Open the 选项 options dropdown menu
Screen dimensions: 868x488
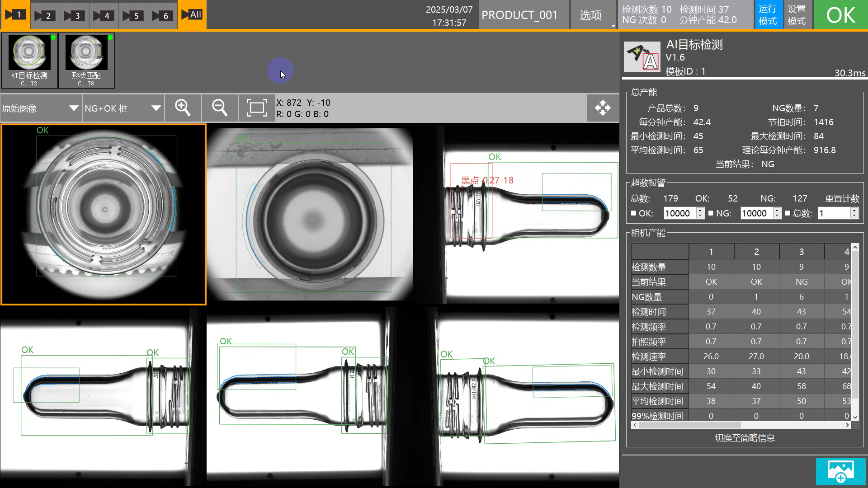pyautogui.click(x=592, y=15)
